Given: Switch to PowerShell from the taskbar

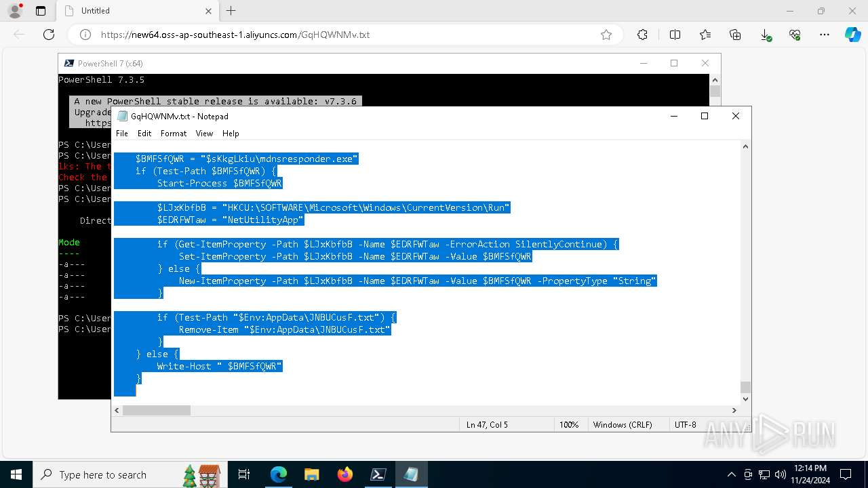Looking at the screenshot, I should tap(378, 474).
